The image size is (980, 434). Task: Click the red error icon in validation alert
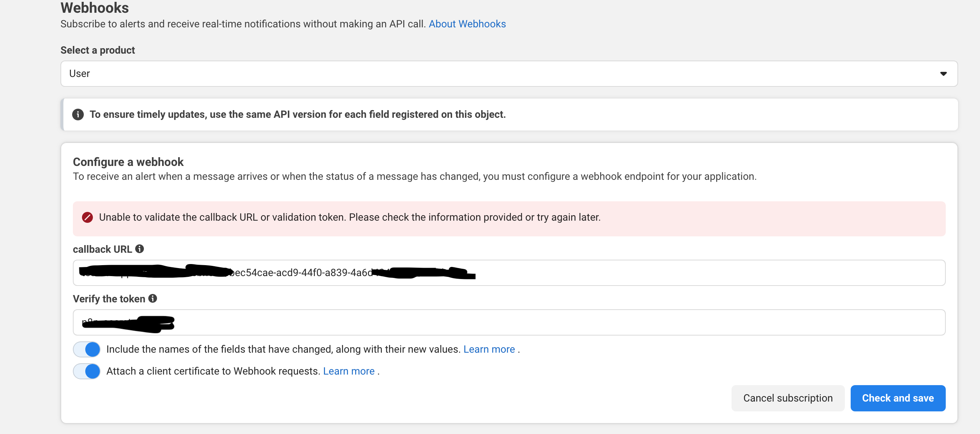click(87, 217)
